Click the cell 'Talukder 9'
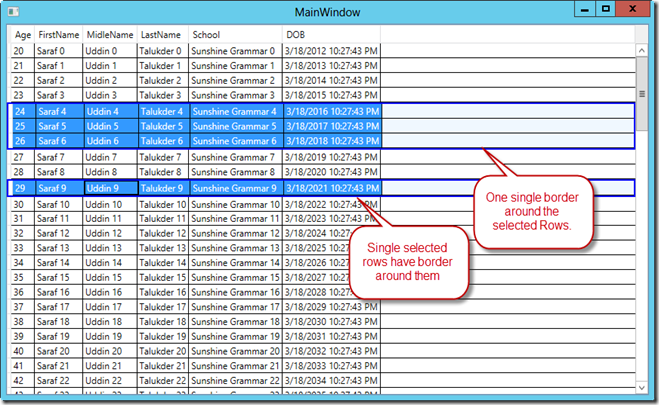The width and height of the screenshot is (659, 405). 163,188
